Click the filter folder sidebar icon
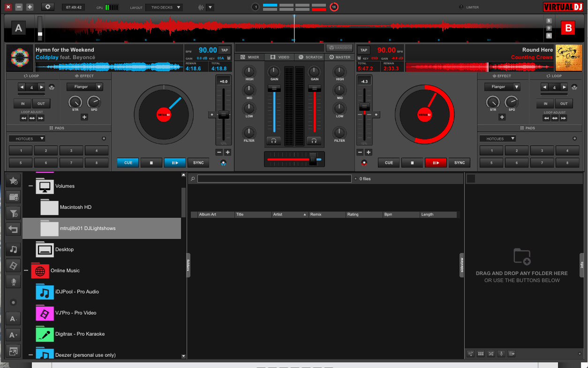The height and width of the screenshot is (368, 588). 14,214
